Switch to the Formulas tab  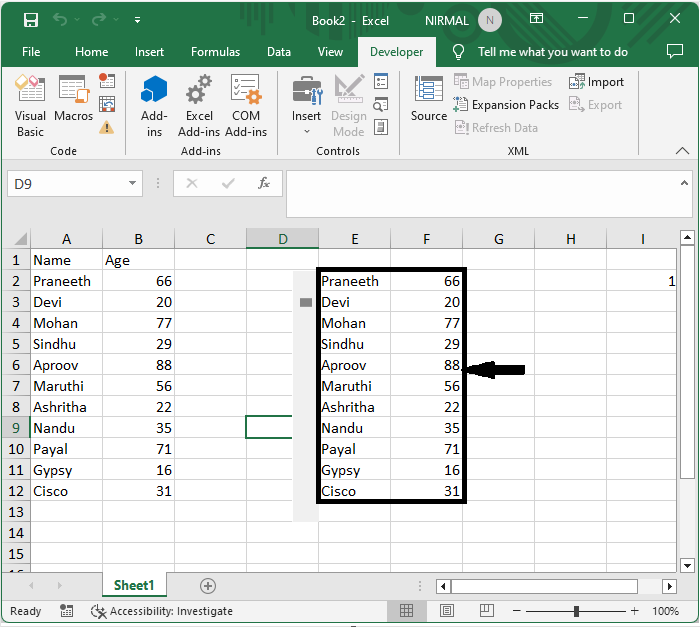coord(215,52)
